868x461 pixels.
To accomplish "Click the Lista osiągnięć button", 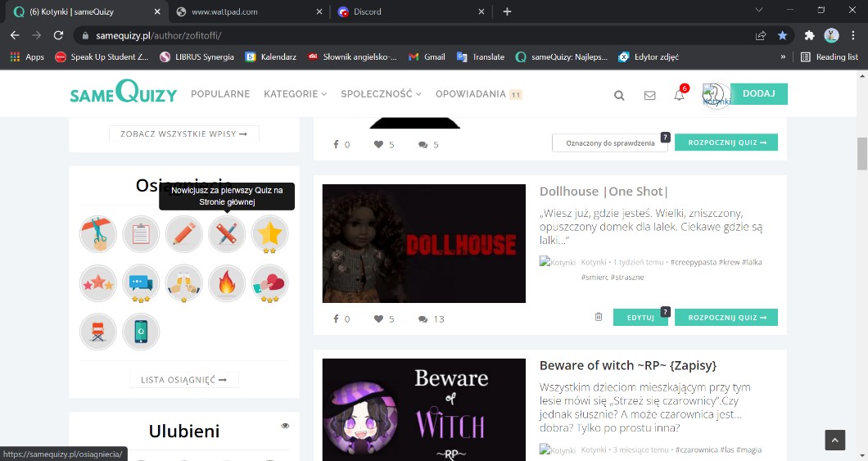I will [x=184, y=380].
